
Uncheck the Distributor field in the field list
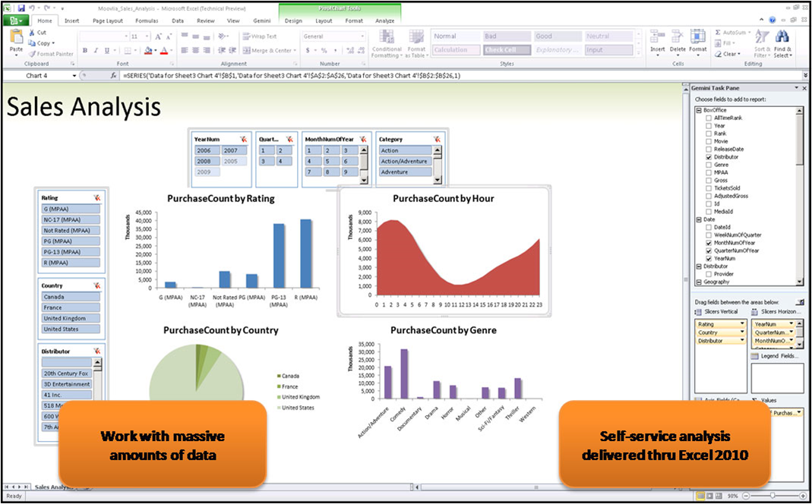(x=708, y=157)
